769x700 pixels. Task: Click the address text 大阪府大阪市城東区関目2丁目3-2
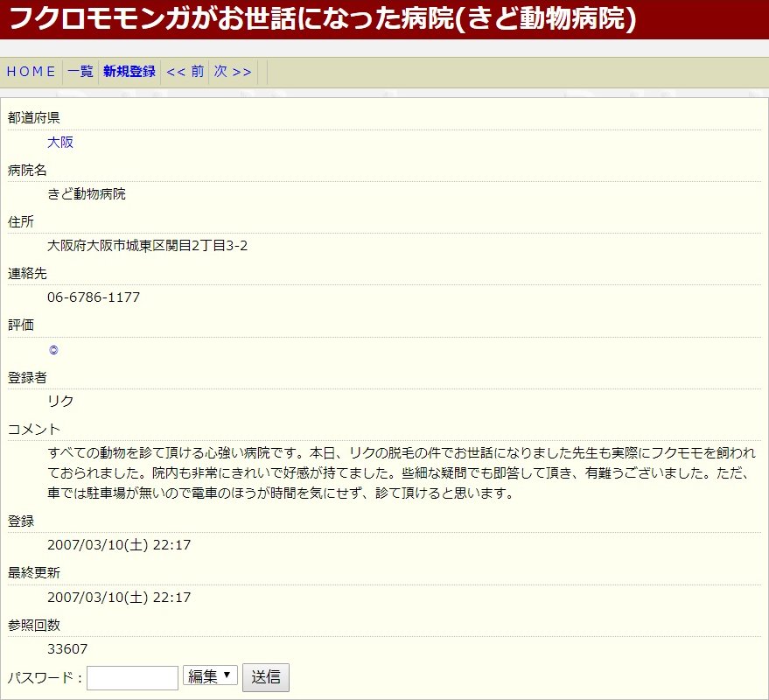click(147, 246)
